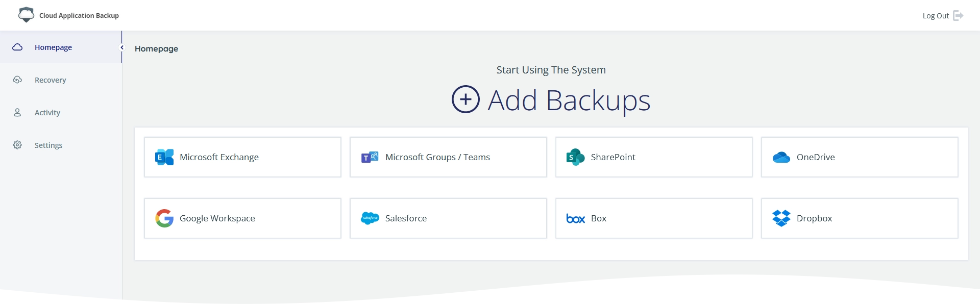Image resolution: width=980 pixels, height=304 pixels.
Task: Click the Microsoft Exchange logo icon
Action: point(164,157)
